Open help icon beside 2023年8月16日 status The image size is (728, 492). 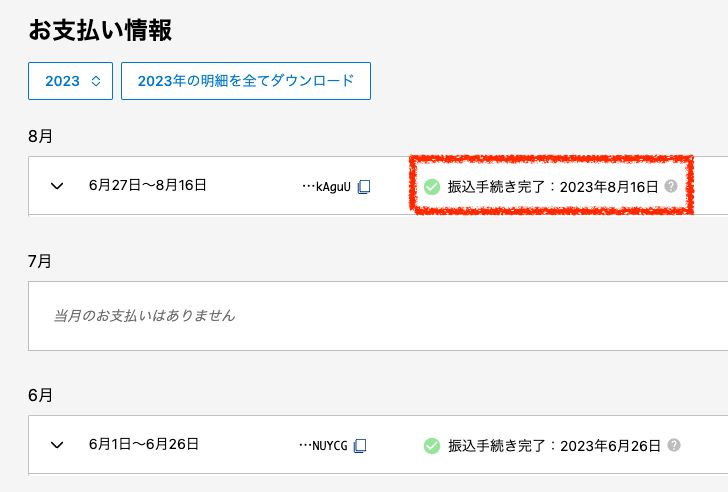671,186
